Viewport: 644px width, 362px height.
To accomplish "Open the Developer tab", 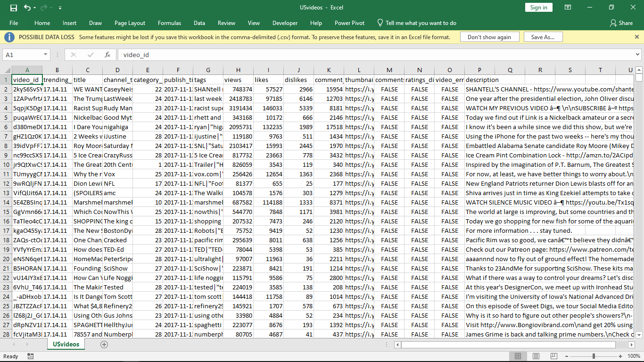I will tap(285, 23).
